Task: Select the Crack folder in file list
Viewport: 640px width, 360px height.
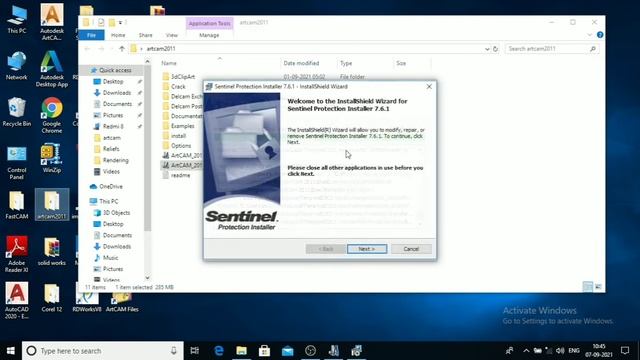Action: coord(178,87)
